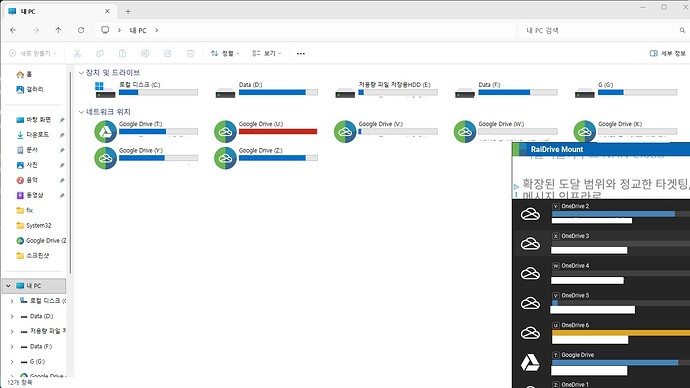The width and height of the screenshot is (690, 388).
Task: Select the Data (F:) drive
Action: tap(506, 89)
